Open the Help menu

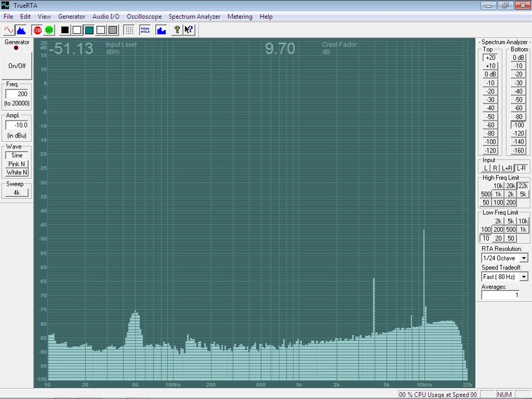(x=266, y=17)
